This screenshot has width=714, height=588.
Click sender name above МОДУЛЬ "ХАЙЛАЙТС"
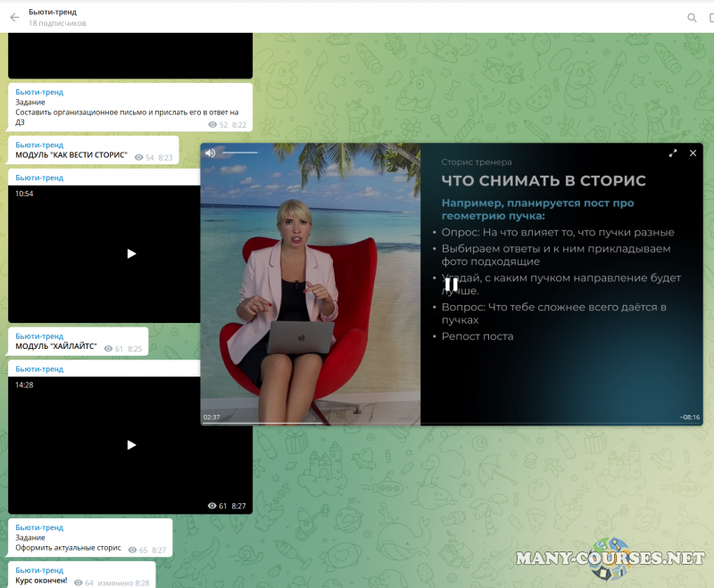coord(39,336)
